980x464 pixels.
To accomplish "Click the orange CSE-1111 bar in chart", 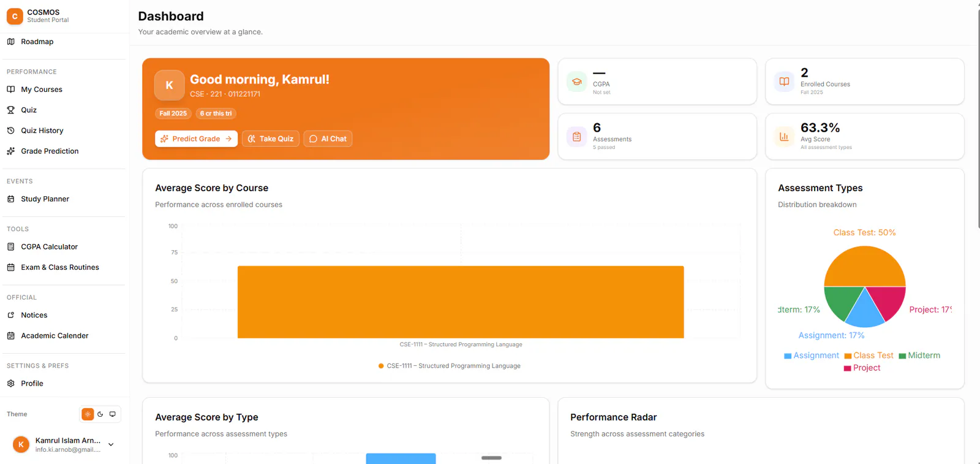I will 461,302.
